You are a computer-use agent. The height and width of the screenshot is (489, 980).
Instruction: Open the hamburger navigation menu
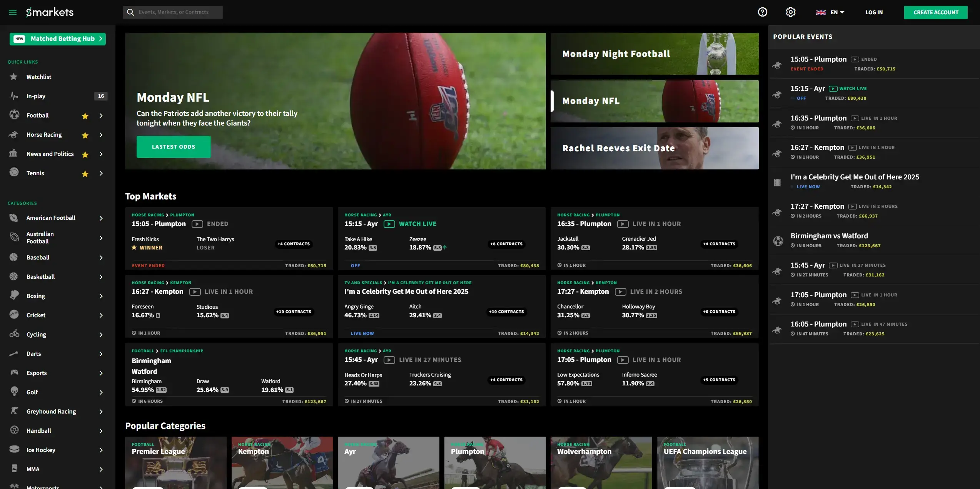13,12
